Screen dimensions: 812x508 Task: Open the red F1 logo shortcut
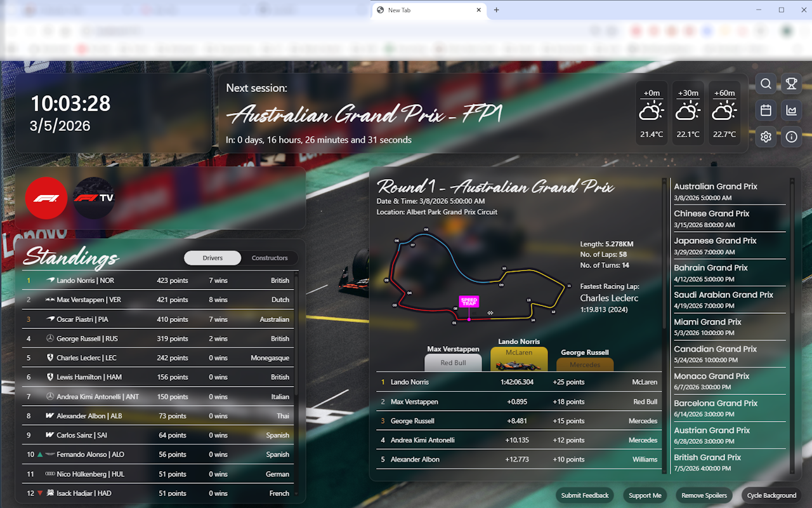pyautogui.click(x=46, y=198)
